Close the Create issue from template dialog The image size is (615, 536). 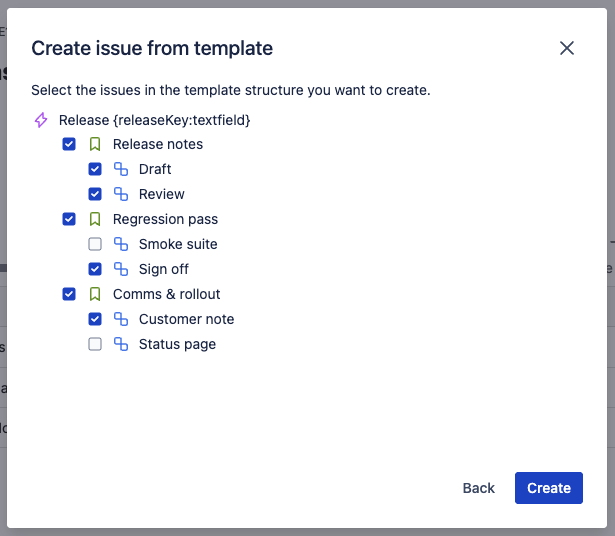(567, 48)
